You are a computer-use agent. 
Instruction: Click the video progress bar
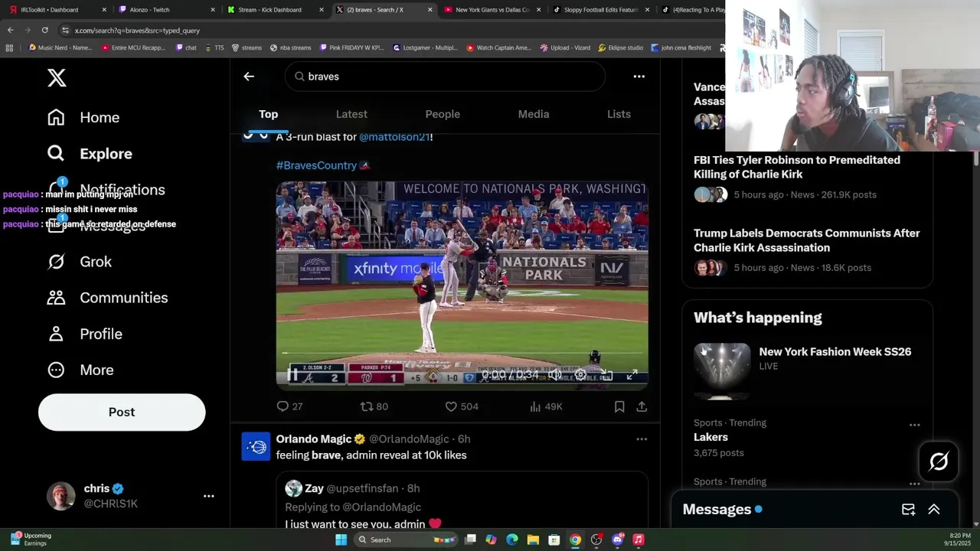click(x=462, y=354)
